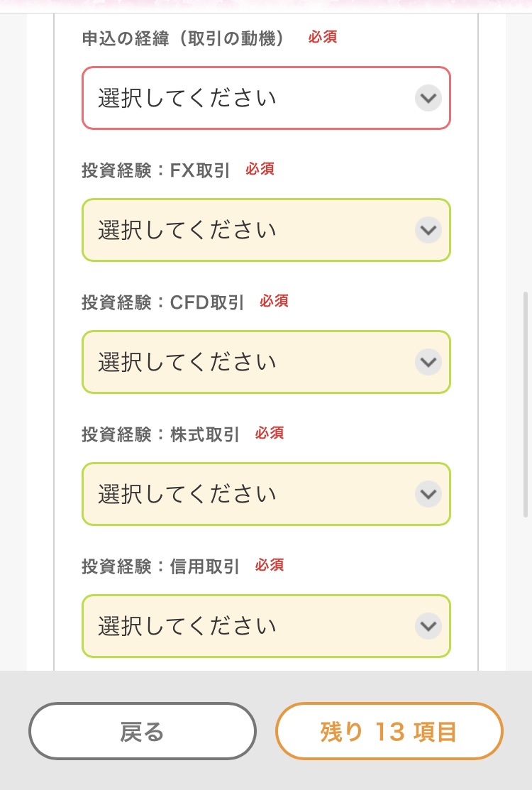Click the 必須 badge beside 申込の経緯
Screen dimensions: 532x790
point(323,37)
